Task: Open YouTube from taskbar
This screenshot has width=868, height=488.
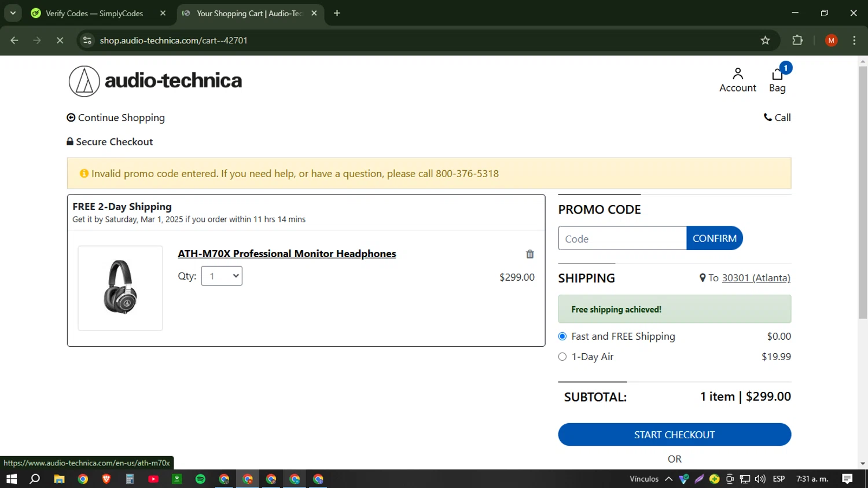Action: point(153,479)
